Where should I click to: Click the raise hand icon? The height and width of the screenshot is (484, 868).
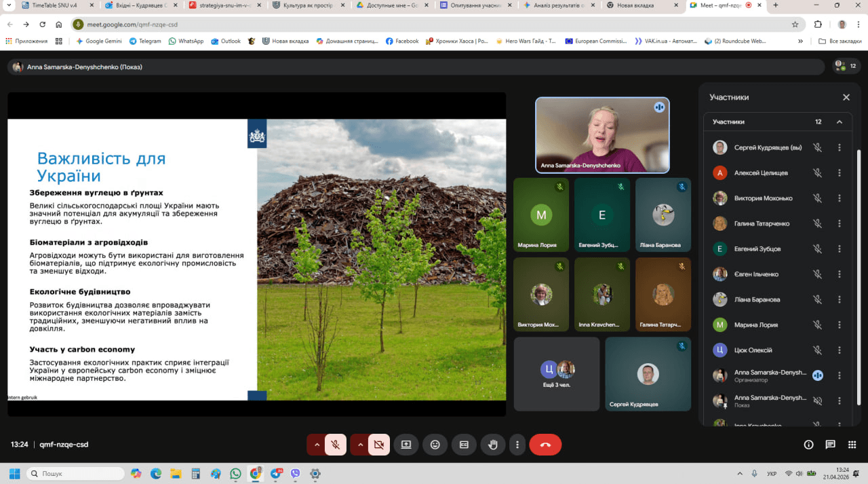pyautogui.click(x=493, y=445)
